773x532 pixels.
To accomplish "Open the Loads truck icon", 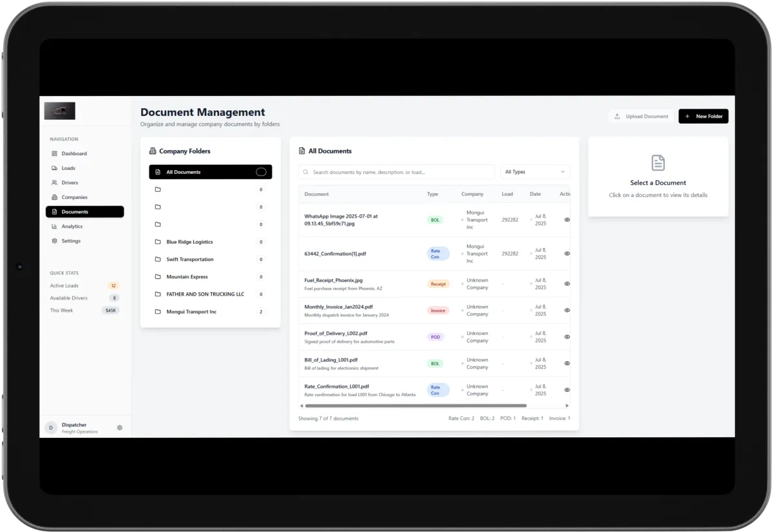I will tap(55, 168).
